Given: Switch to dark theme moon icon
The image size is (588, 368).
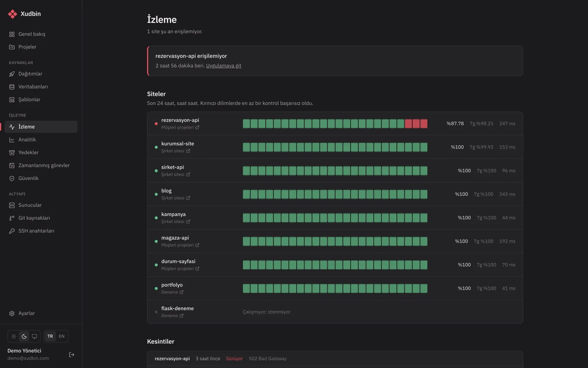Looking at the screenshot, I should click(x=24, y=336).
